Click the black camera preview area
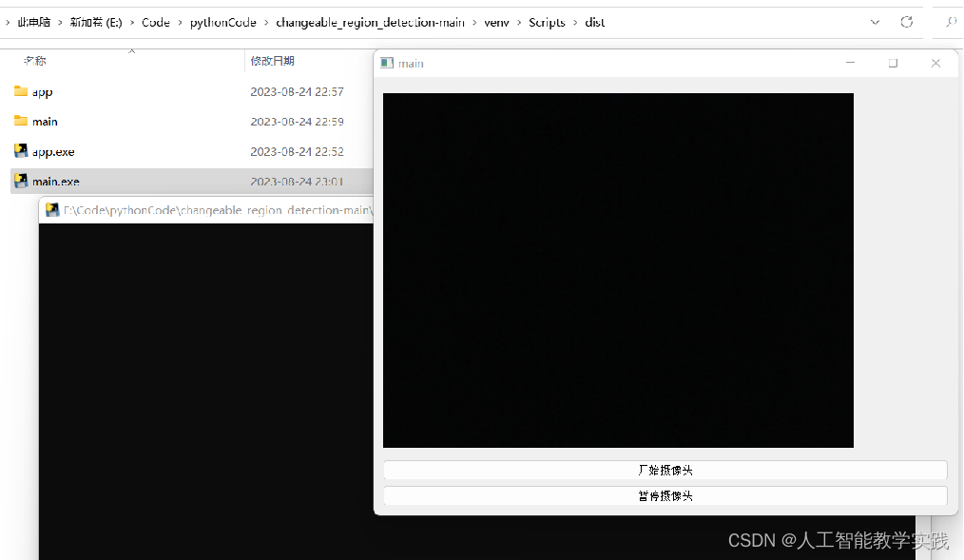Viewport: 964px width, 560px height. click(x=618, y=270)
